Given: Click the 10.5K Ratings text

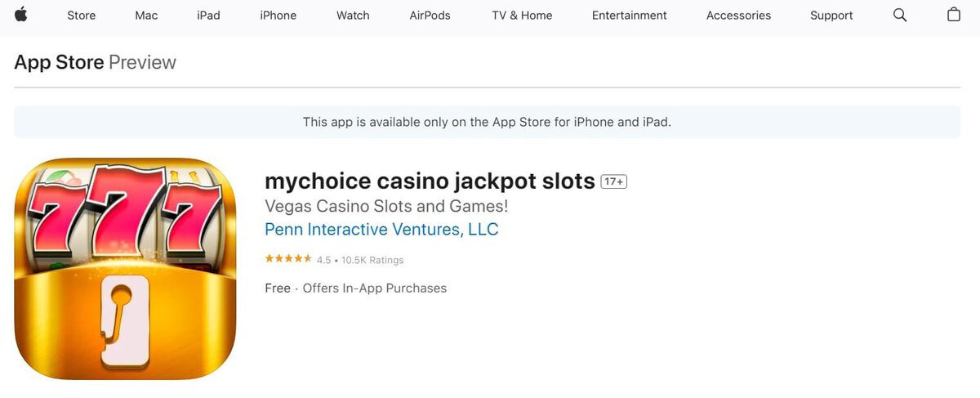Looking at the screenshot, I should click(372, 260).
